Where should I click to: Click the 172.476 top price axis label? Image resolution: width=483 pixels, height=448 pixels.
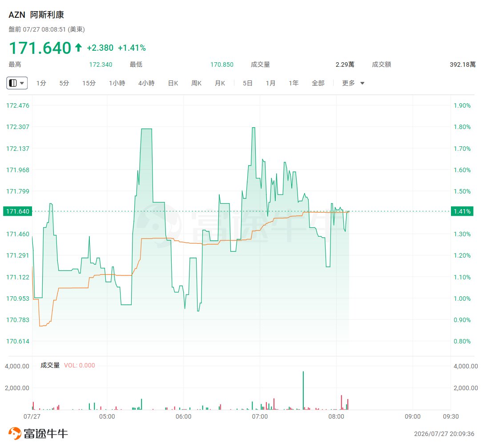coord(17,105)
